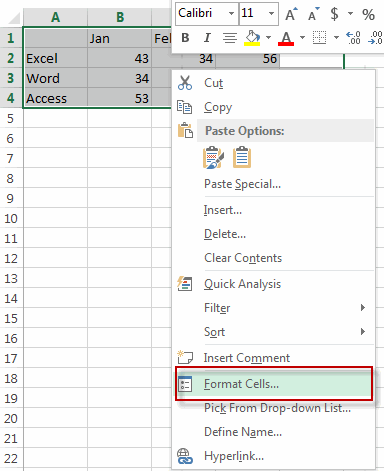Click the scissors Cut icon
384x471 pixels.
(185, 83)
